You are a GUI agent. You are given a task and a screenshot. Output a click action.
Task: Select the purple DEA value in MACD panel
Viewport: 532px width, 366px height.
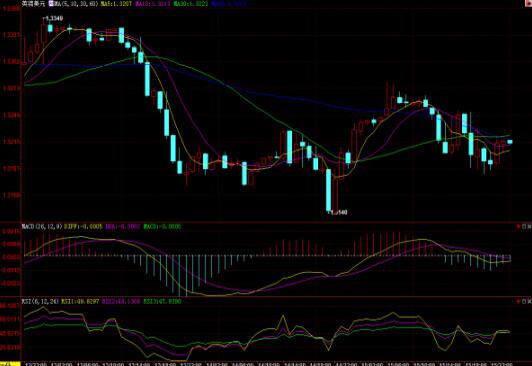(x=123, y=226)
